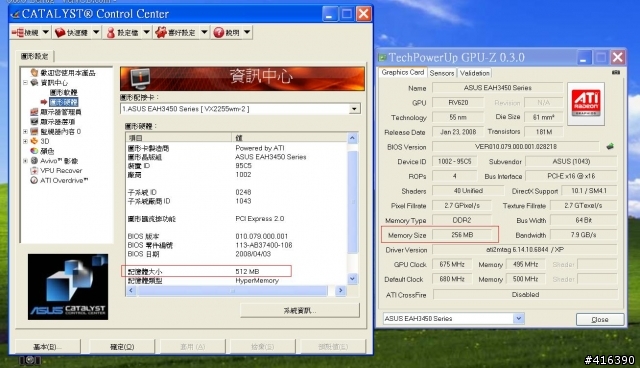Click the ATI Radeon logo in GPU-Z

(x=586, y=104)
